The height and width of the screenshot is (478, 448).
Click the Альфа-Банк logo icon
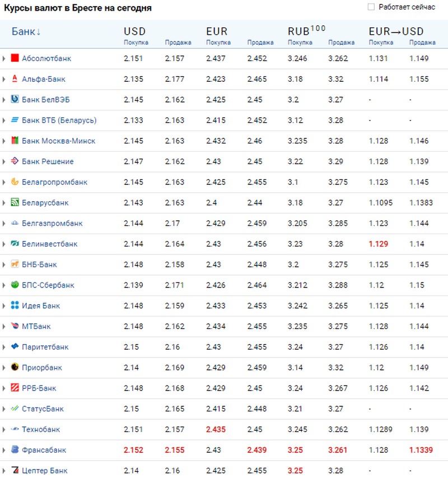click(x=15, y=79)
